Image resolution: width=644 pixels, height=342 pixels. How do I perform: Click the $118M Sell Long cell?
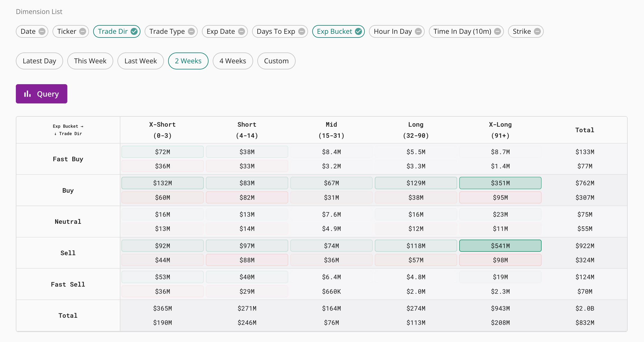[x=416, y=246]
